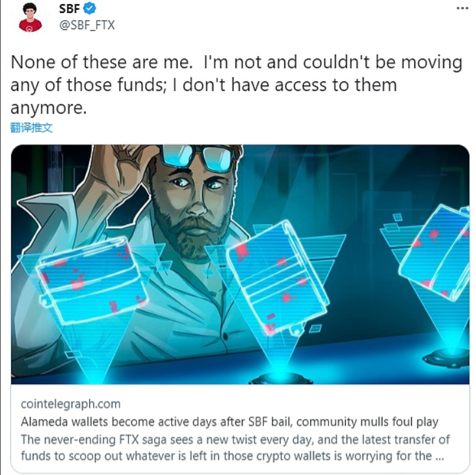476x475 pixels.
Task: Click the center holographic wallet in the image
Action: pyautogui.click(x=278, y=277)
